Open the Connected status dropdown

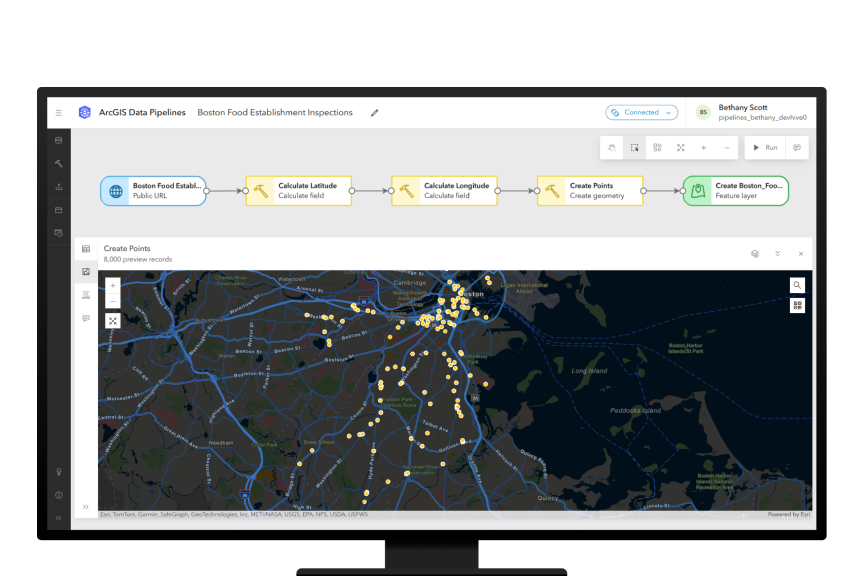[641, 112]
